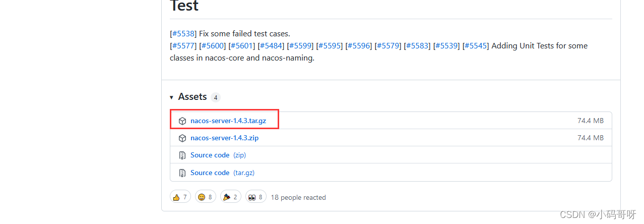Click the package icon beside nacos-server-1.4.3.tar.gz
The height and width of the screenshot is (224, 644).
point(182,121)
